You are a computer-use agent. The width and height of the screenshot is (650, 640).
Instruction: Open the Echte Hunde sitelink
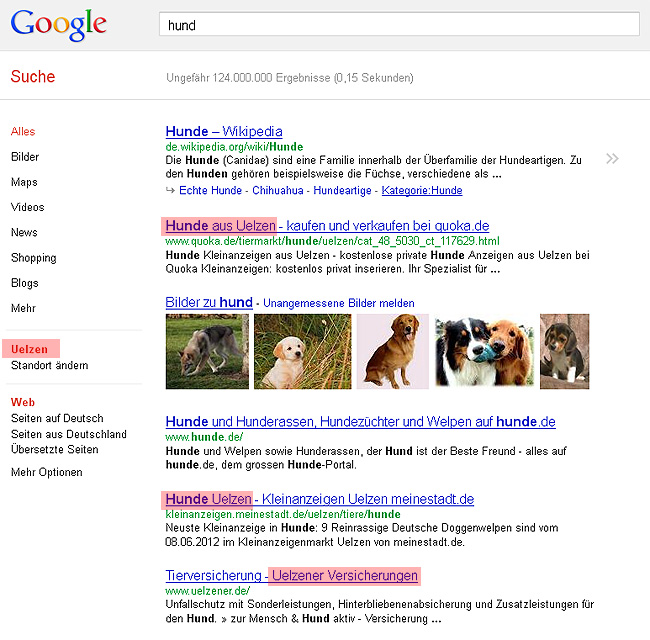(210, 190)
